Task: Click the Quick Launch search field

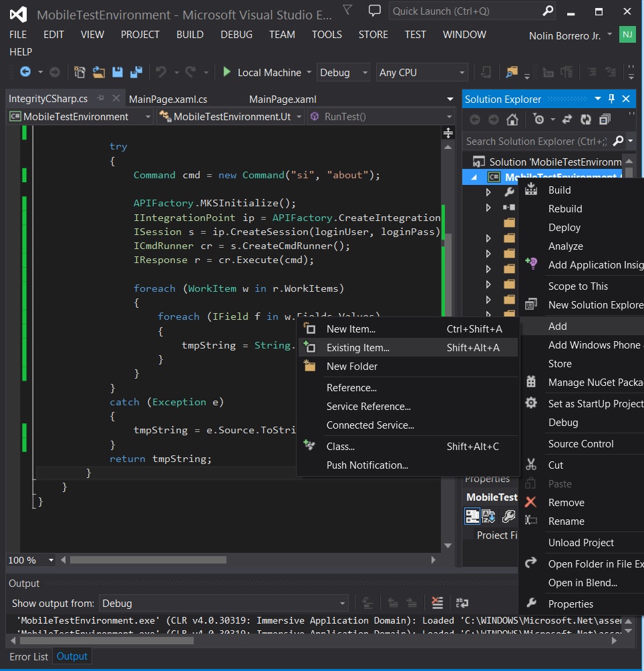Action: (466, 11)
